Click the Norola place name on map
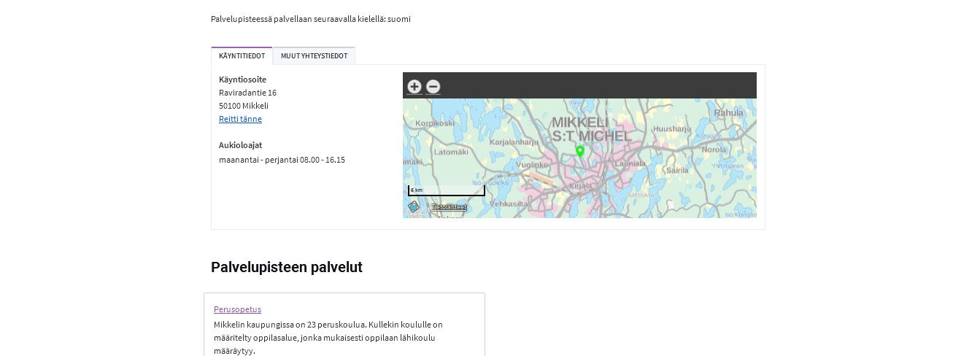This screenshot has height=356, width=980. click(714, 150)
